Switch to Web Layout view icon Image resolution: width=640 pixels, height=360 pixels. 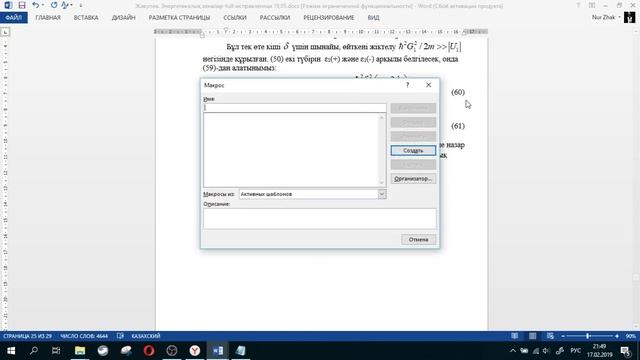(550, 336)
